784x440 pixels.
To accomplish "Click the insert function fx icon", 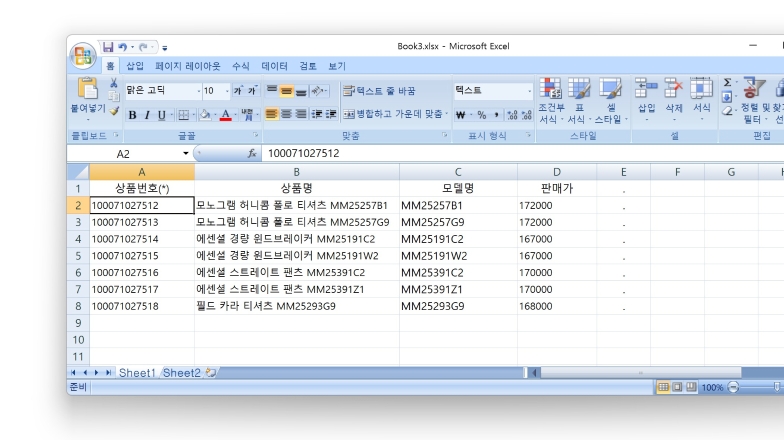I will click(x=252, y=154).
